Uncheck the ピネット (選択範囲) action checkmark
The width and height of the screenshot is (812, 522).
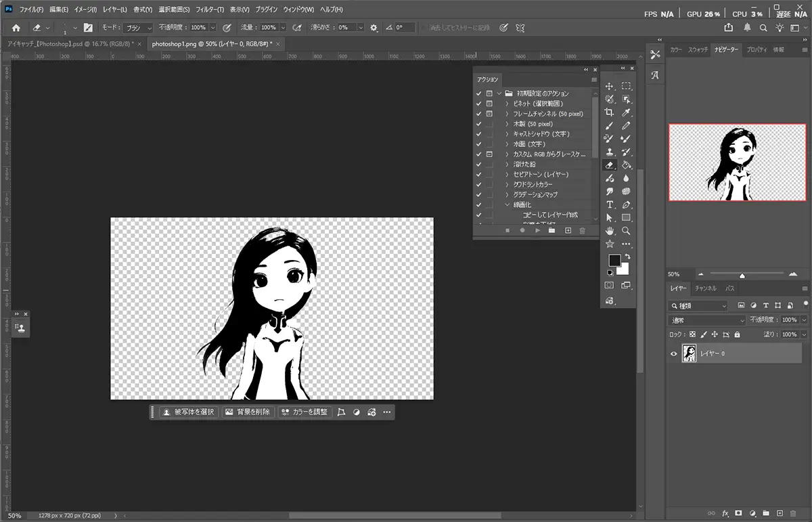478,104
